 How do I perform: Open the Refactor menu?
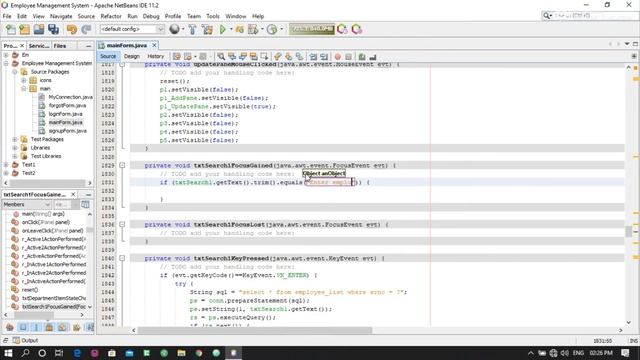[111, 16]
